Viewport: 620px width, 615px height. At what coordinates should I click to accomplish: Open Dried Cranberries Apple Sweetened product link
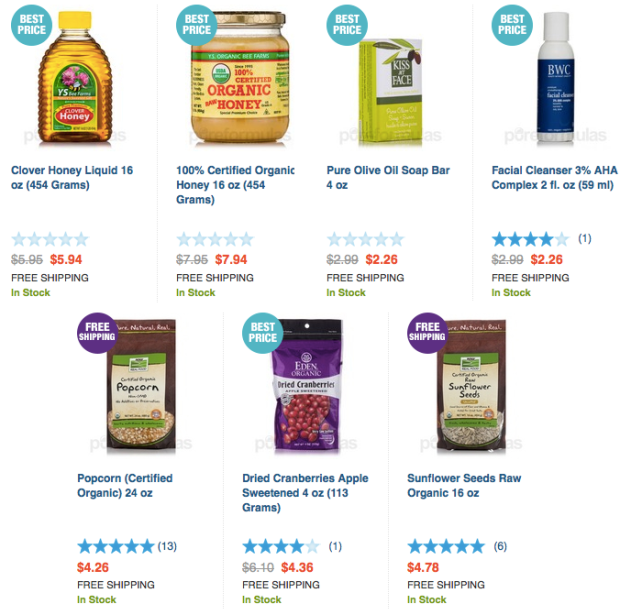[305, 492]
